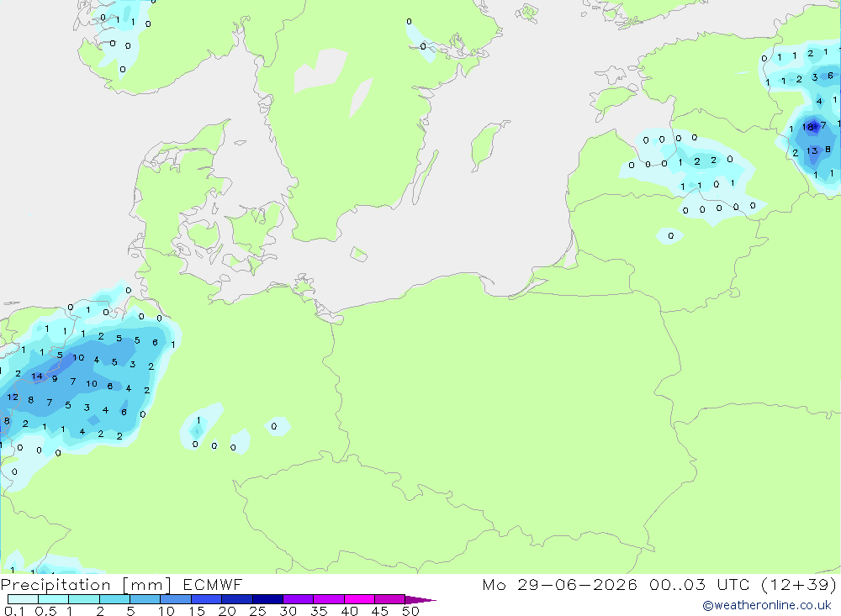The width and height of the screenshot is (841, 616).
Task: Click the 'Precipitation [mm]' title text
Action: (x=86, y=585)
